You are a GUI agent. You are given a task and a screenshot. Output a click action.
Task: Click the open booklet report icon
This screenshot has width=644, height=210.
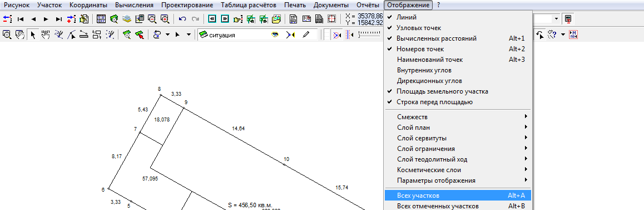point(306,19)
